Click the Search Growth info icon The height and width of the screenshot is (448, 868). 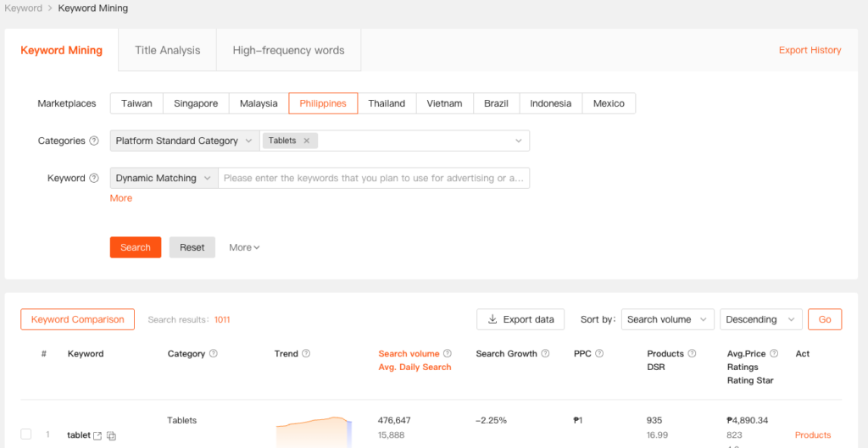(x=545, y=354)
